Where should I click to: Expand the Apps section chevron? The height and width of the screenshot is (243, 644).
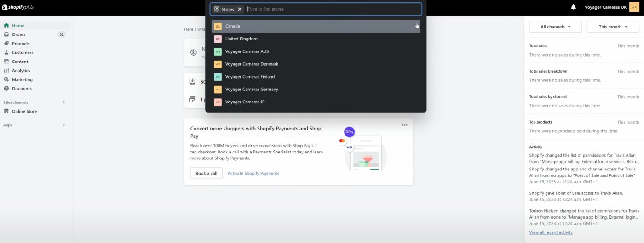[64, 125]
